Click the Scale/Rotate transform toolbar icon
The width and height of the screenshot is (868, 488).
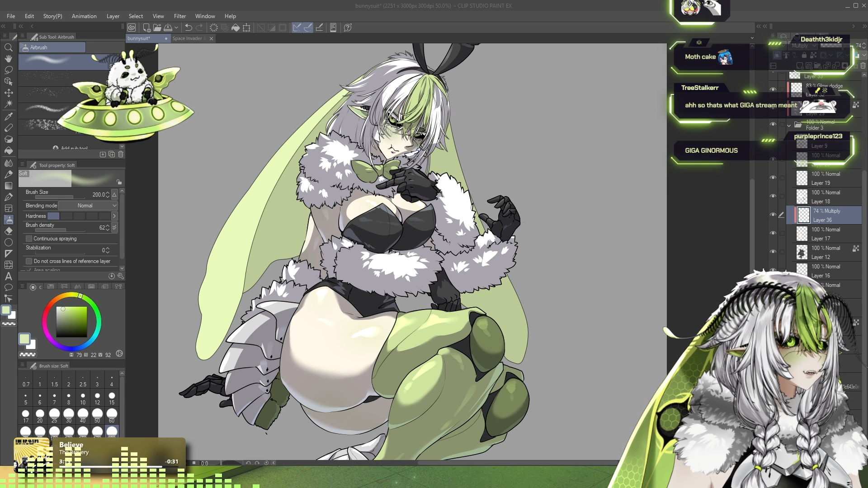[x=246, y=28]
